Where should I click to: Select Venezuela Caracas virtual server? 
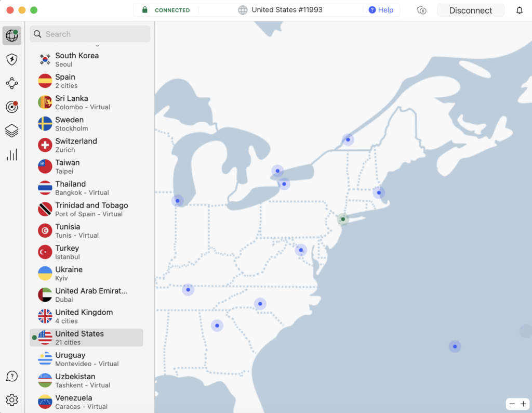coord(87,402)
